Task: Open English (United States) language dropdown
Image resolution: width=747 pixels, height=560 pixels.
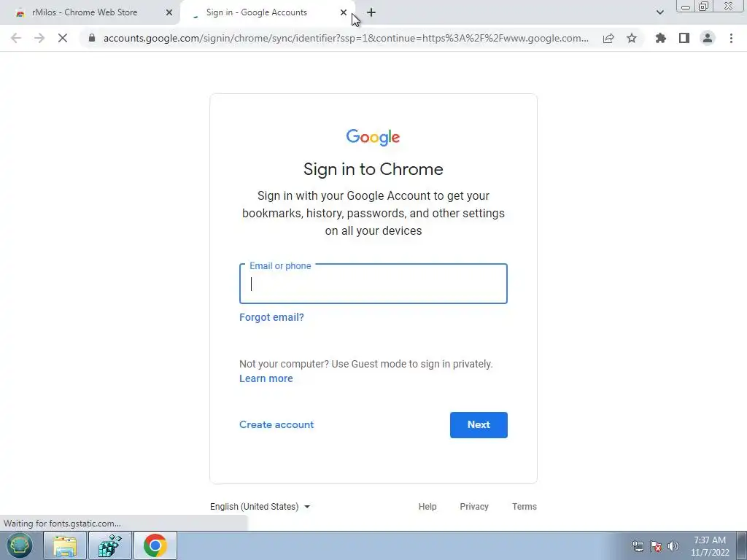Action: [260, 507]
